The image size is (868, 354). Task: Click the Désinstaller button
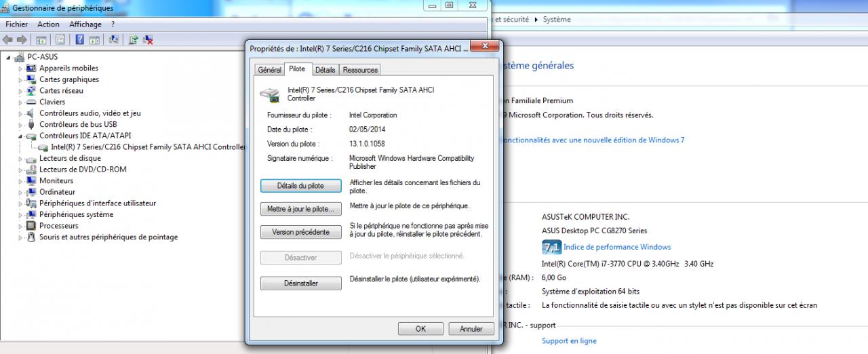(300, 283)
